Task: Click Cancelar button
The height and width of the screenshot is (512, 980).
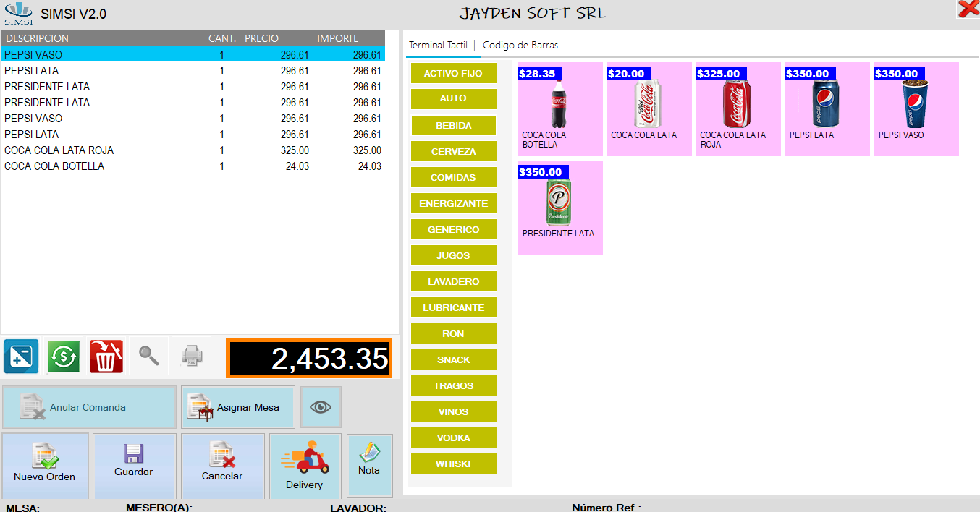Action: click(x=222, y=466)
